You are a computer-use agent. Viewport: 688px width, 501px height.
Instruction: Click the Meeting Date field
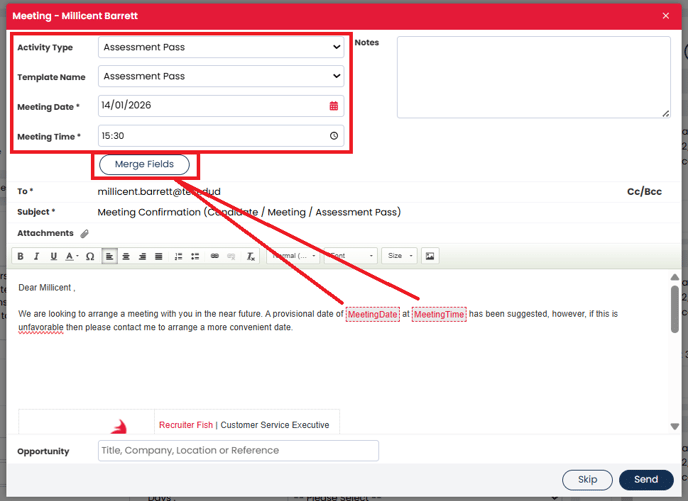click(221, 106)
